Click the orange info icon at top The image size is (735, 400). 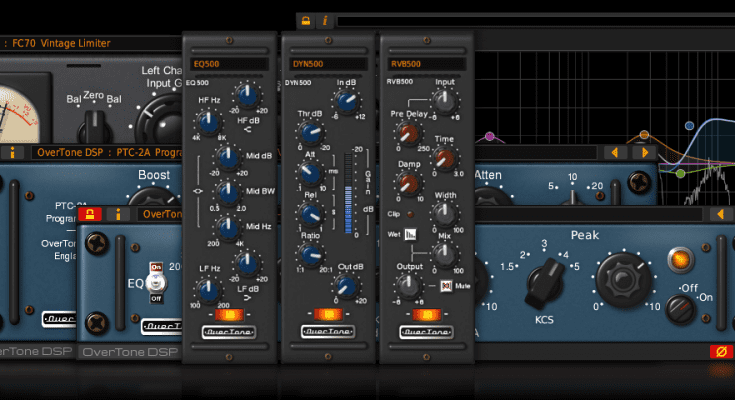tap(324, 20)
